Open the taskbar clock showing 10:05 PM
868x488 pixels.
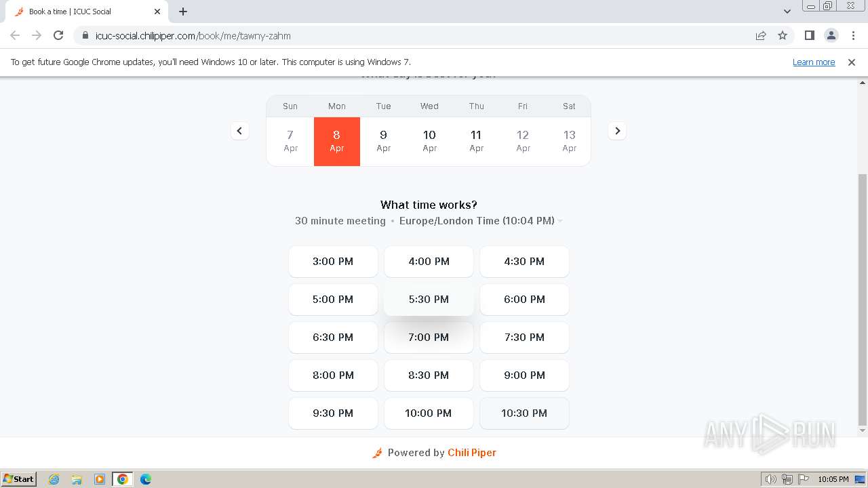(833, 479)
